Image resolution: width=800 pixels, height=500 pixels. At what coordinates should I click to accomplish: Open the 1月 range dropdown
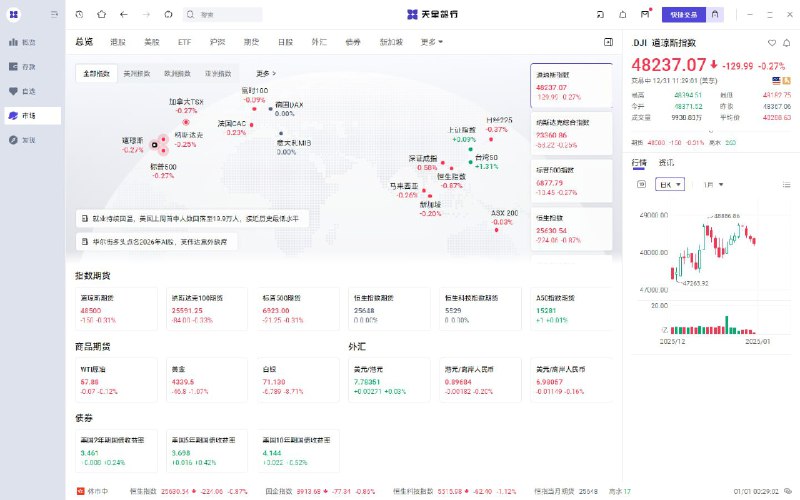(713, 184)
